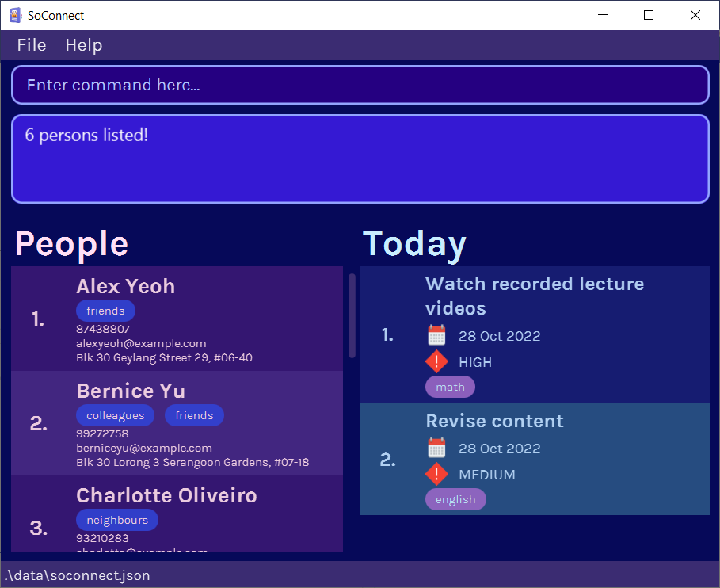Screen dimensions: 720x588
Task: Select the Charlotte Oliveiro contact name
Action: (166, 495)
